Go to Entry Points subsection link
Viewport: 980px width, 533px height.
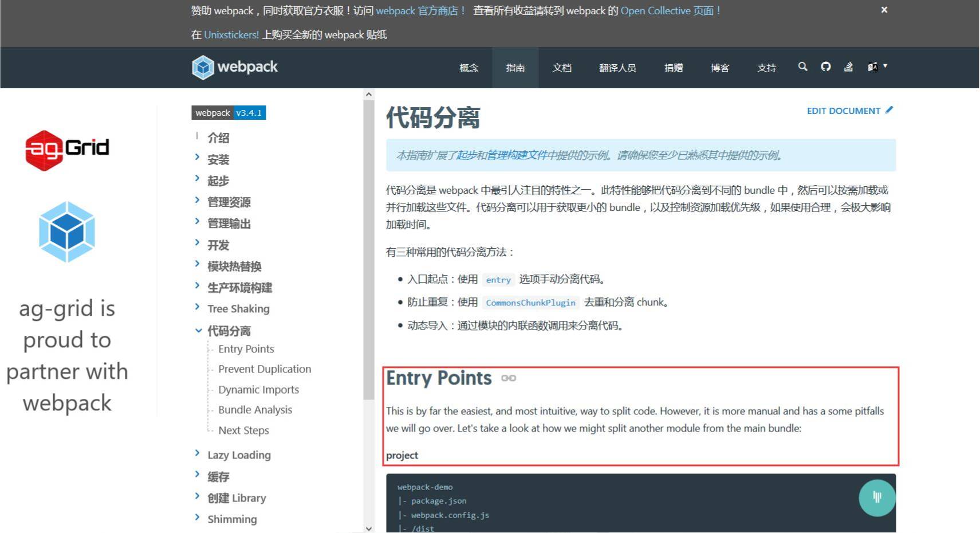pyautogui.click(x=246, y=349)
